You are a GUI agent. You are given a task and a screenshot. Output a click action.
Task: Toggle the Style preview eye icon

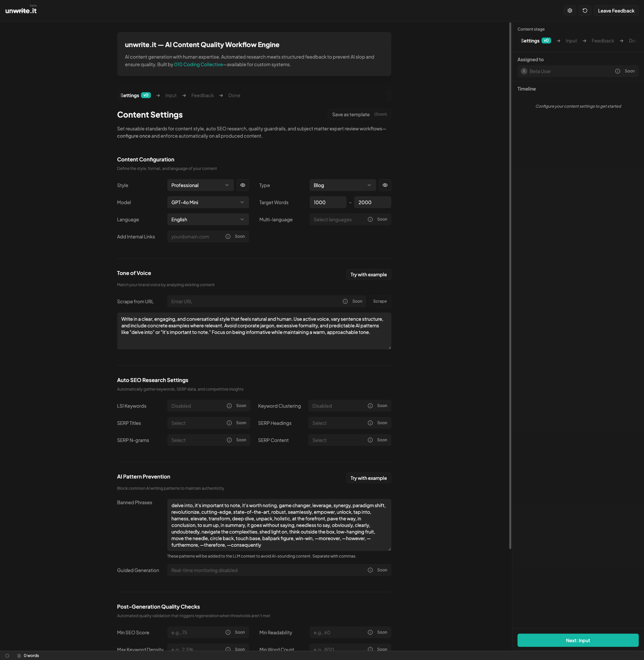coord(242,185)
